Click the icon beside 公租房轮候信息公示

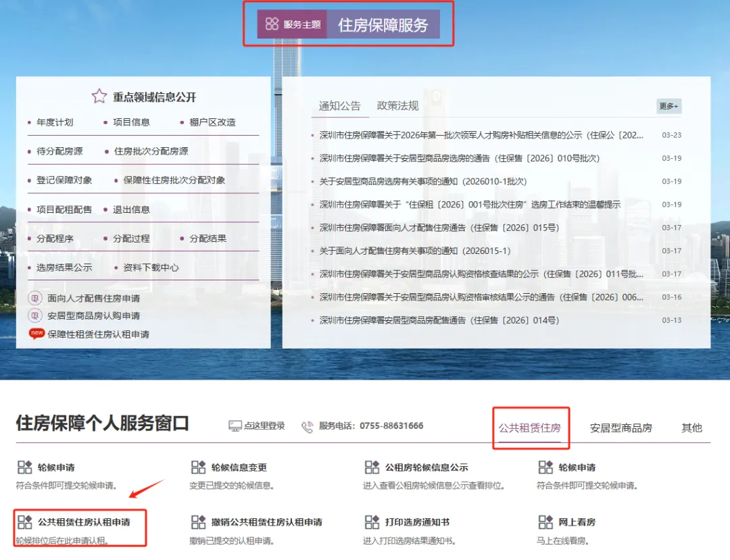[372, 467]
